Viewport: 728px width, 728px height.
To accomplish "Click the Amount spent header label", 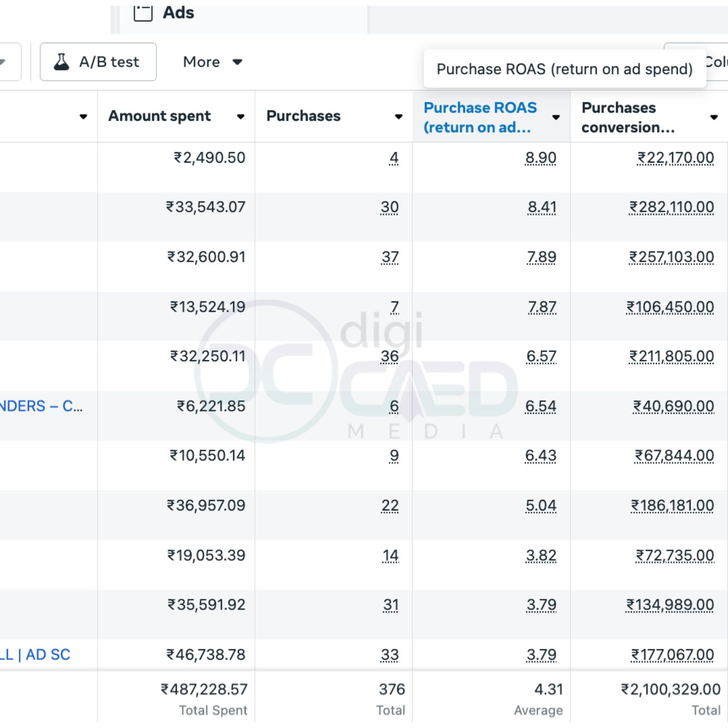I will pyautogui.click(x=159, y=116).
